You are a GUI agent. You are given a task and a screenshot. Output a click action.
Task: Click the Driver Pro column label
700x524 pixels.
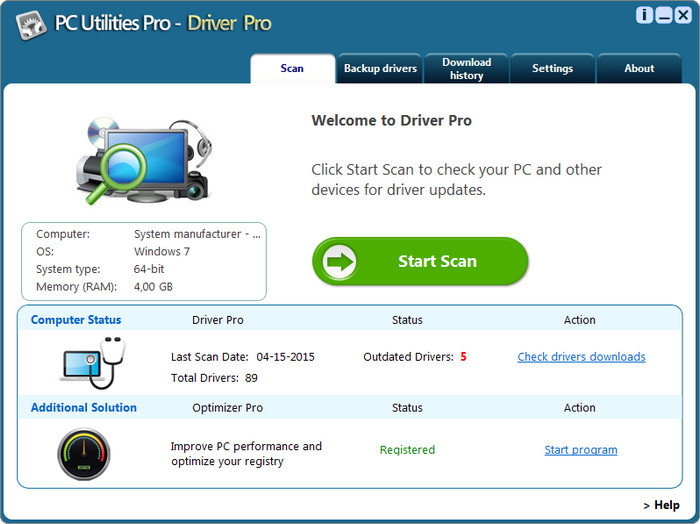click(x=218, y=320)
